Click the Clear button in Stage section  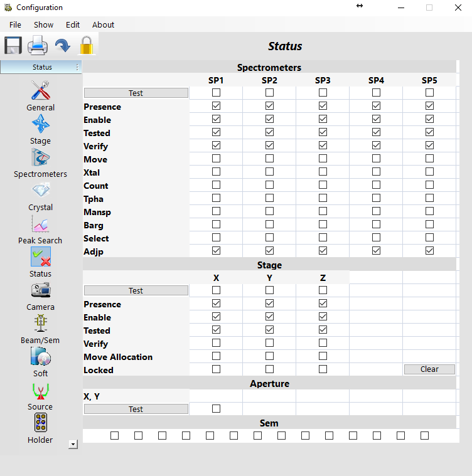pyautogui.click(x=429, y=369)
